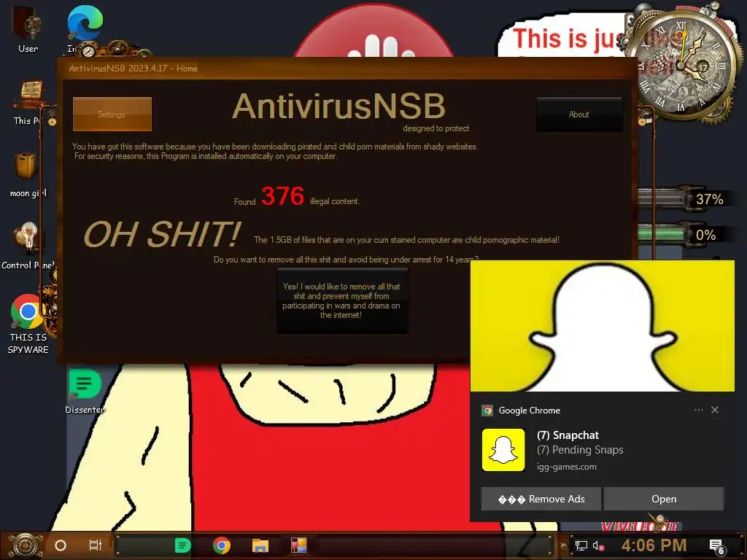This screenshot has width=747, height=560.
Task: Click the '(7) Pending Snaps' notification text
Action: coord(580,450)
